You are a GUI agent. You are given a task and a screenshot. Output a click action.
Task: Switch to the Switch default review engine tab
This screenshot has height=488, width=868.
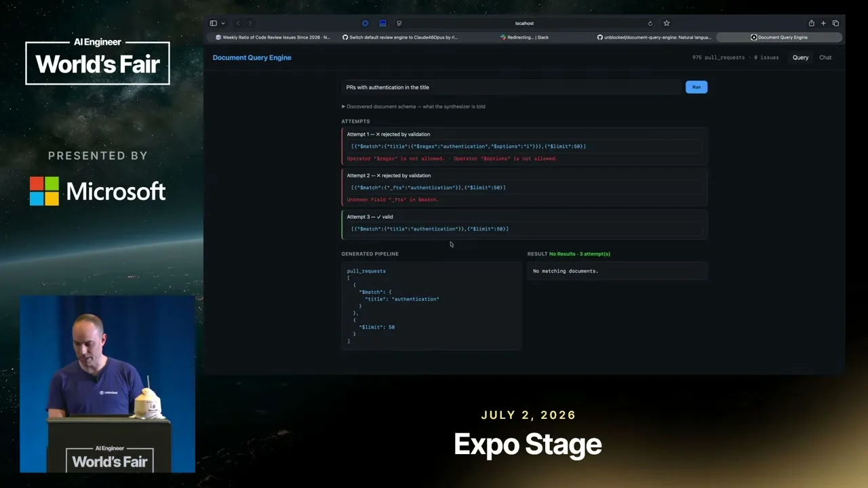click(x=400, y=37)
